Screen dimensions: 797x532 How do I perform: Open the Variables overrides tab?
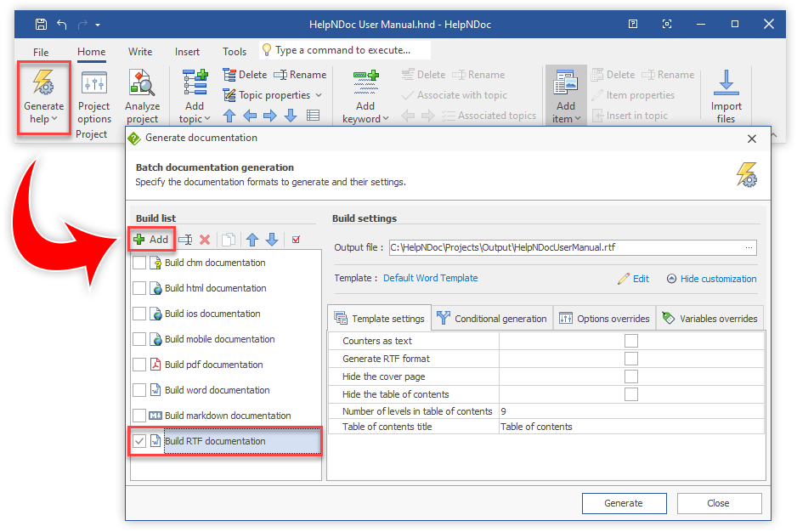click(x=710, y=319)
